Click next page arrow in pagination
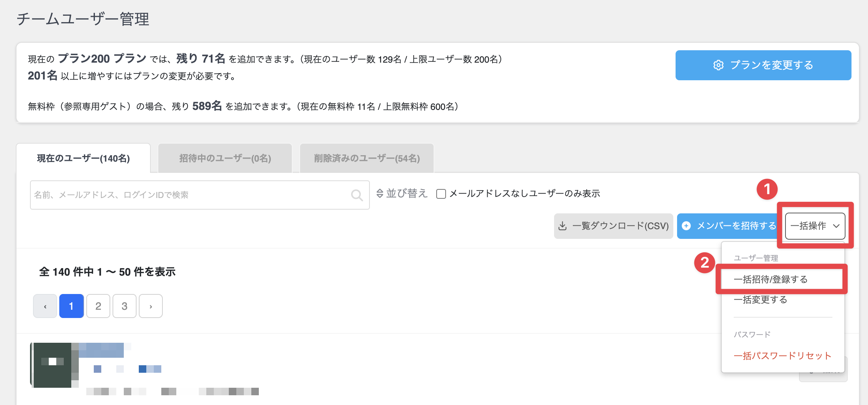Image resolution: width=868 pixels, height=405 pixels. [x=151, y=306]
